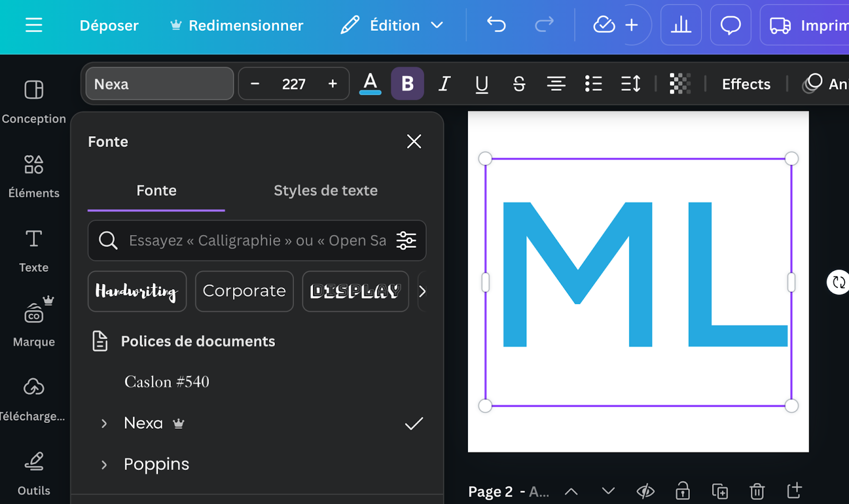Viewport: 849px width, 504px height.
Task: Click the font search field
Action: coord(249,240)
